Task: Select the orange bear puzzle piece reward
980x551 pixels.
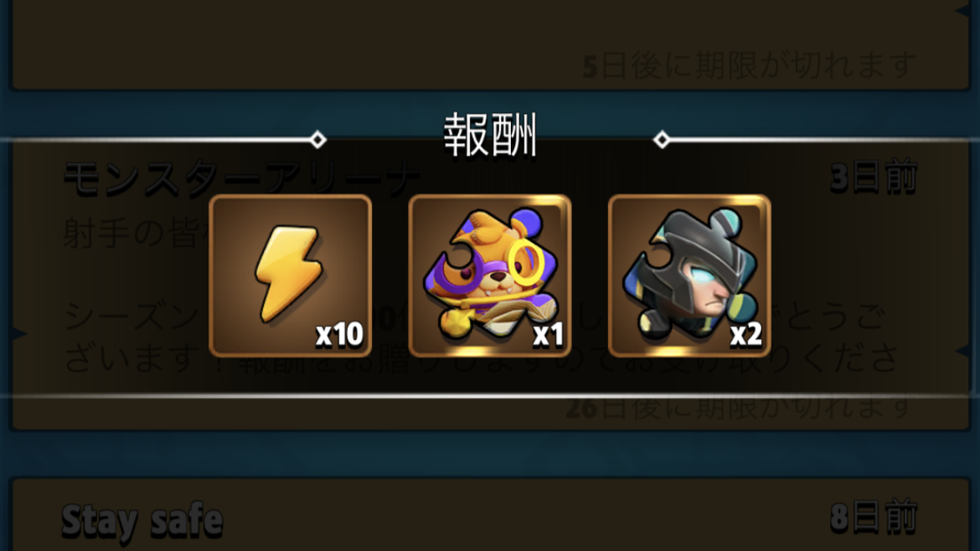Action: pyautogui.click(x=490, y=275)
